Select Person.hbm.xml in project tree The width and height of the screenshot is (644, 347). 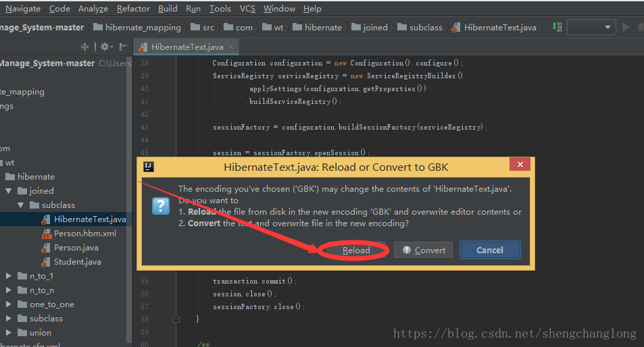[x=79, y=234]
